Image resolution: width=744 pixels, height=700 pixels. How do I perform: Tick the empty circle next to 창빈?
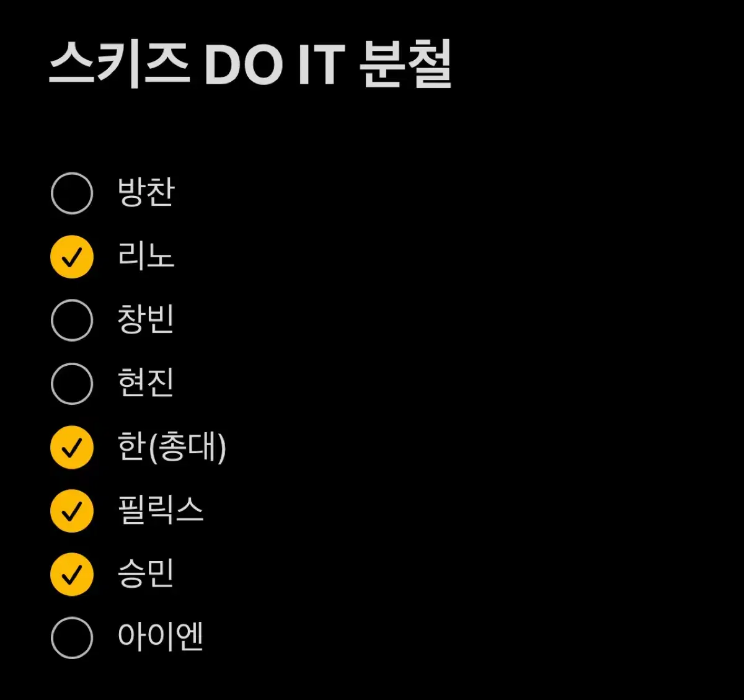(x=72, y=320)
